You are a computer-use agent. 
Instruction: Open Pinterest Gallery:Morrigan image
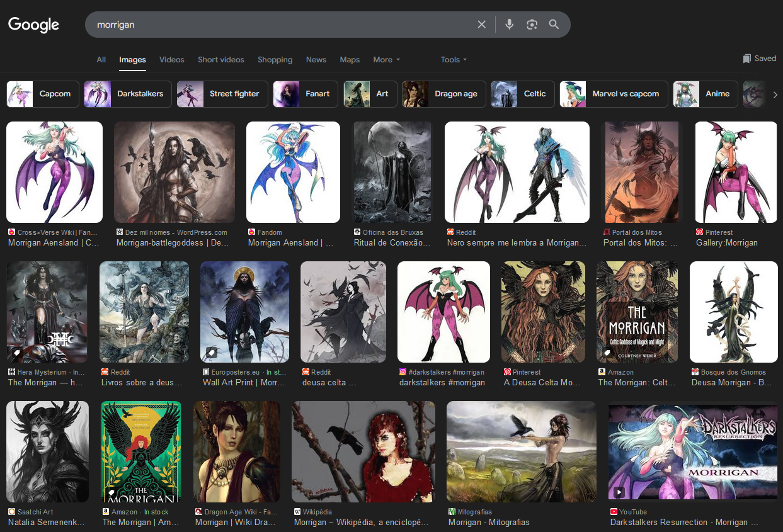pos(736,172)
